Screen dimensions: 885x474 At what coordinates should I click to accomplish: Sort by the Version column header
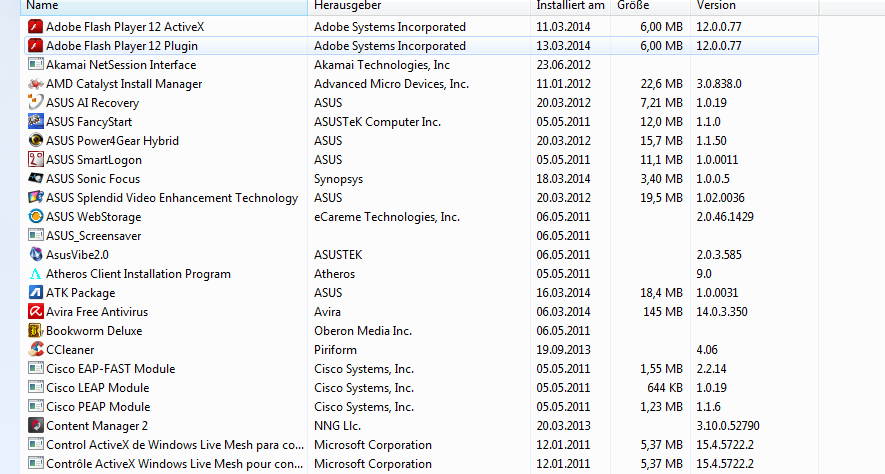click(x=755, y=7)
